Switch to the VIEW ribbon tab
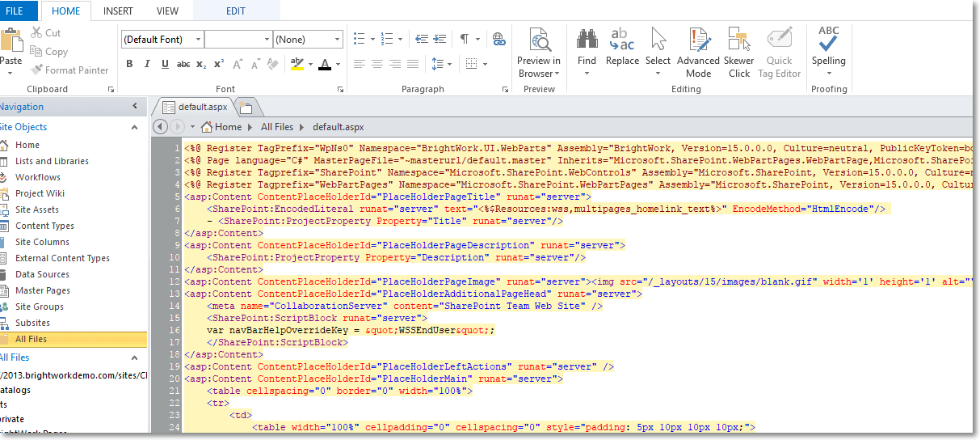980x440 pixels. [x=167, y=11]
